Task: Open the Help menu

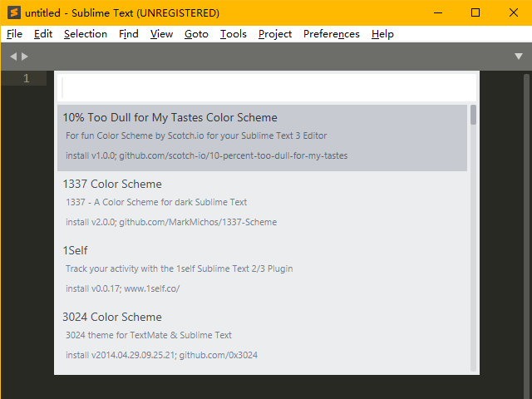Action: pos(382,34)
